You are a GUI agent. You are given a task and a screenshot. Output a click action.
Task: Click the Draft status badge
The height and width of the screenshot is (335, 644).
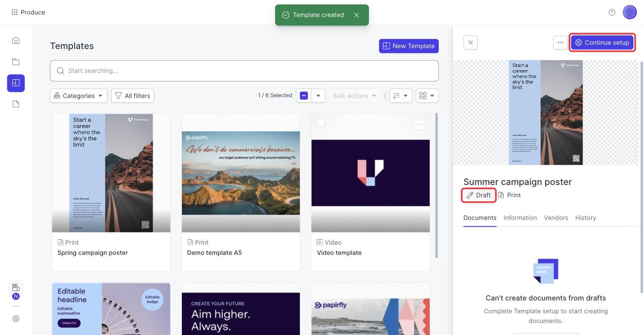point(479,195)
